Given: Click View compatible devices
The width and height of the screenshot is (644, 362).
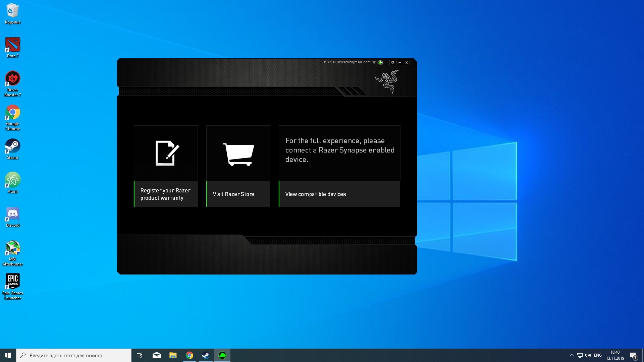Looking at the screenshot, I should pyautogui.click(x=339, y=194).
